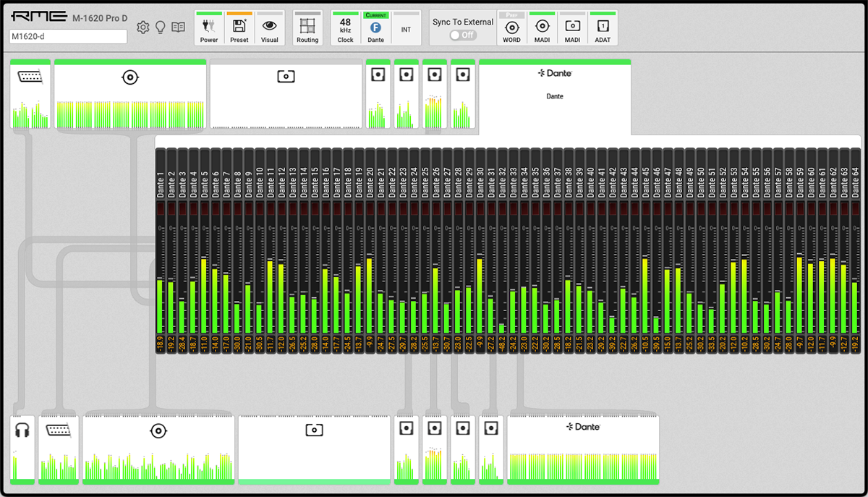Toggle the Sync To External switch
Viewport: 868px width, 497px height.
[463, 35]
